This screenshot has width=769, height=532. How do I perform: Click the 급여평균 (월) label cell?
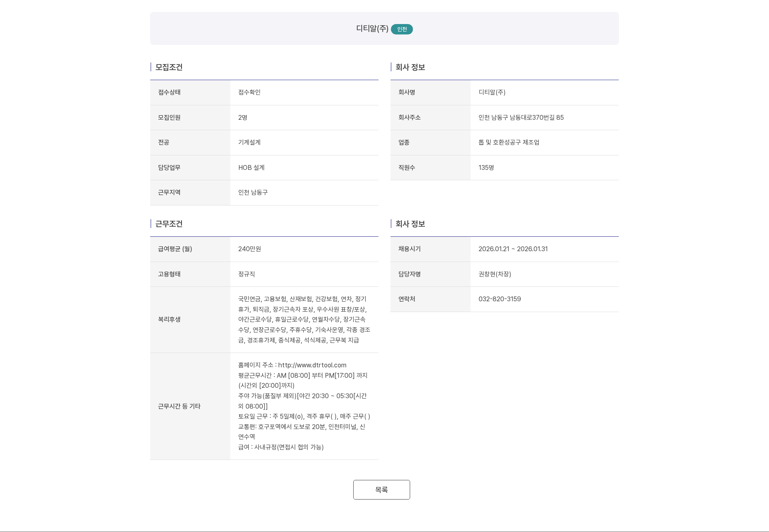tap(190, 249)
